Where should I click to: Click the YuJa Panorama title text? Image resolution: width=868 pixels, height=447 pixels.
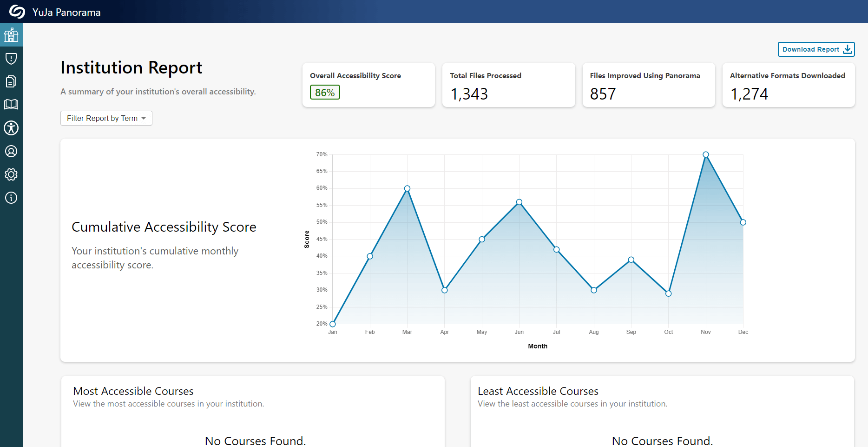coord(66,12)
